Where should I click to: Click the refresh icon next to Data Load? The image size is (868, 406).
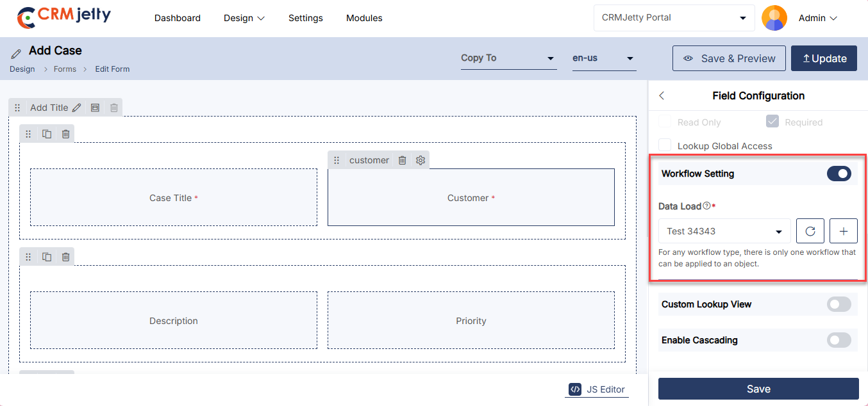coord(810,231)
